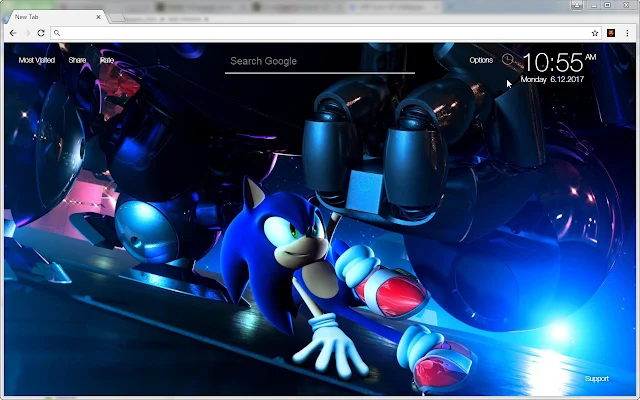Open the Chrome three-dot menu

click(627, 33)
